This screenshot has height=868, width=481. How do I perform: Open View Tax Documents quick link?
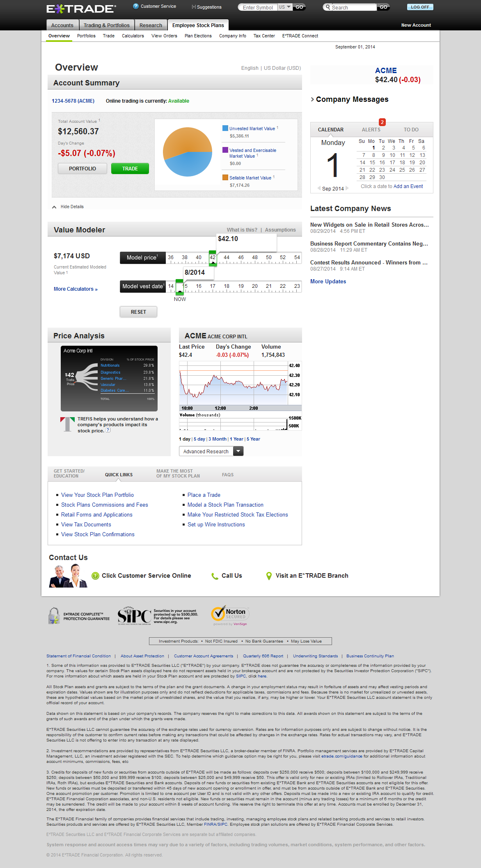click(86, 524)
